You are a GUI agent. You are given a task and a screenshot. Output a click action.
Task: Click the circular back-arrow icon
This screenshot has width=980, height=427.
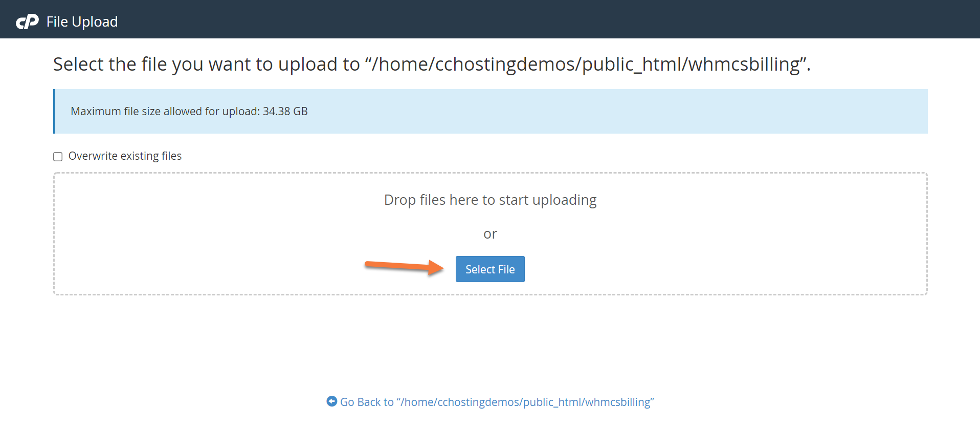click(331, 401)
